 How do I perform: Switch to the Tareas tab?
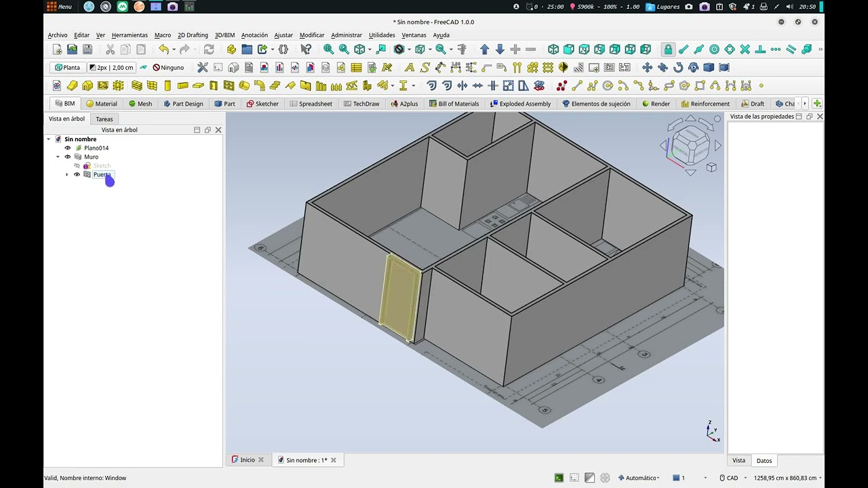tap(104, 119)
